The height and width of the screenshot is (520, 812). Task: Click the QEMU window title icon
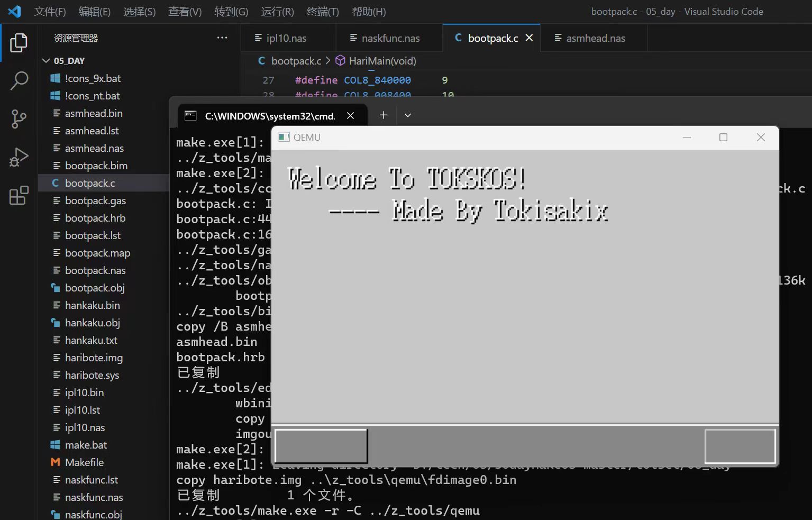(284, 137)
